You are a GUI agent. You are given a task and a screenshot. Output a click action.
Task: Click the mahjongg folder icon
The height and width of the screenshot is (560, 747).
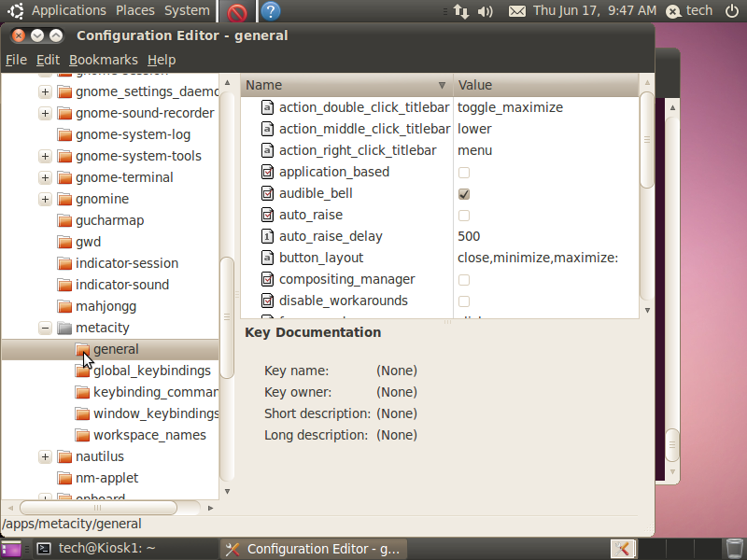[x=64, y=306]
